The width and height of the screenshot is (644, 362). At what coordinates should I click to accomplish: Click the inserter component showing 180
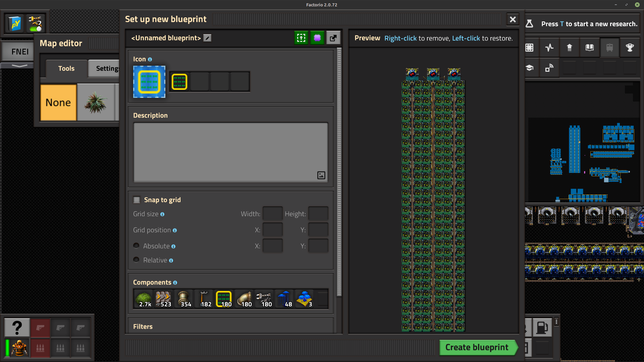[x=264, y=299]
